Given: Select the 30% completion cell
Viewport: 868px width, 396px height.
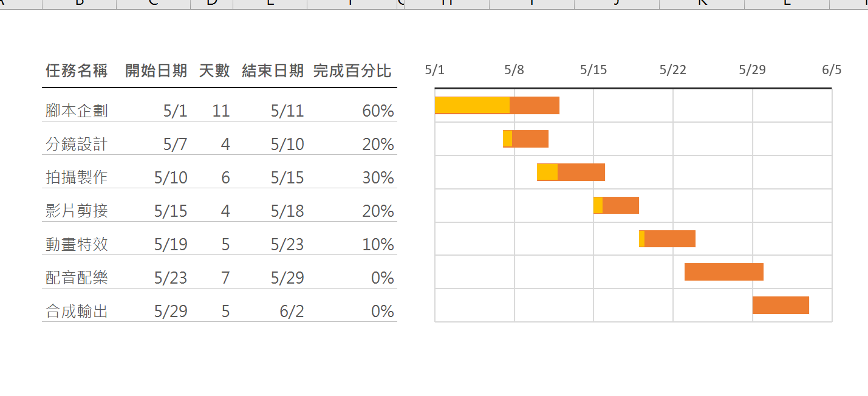Looking at the screenshot, I should coord(378,177).
